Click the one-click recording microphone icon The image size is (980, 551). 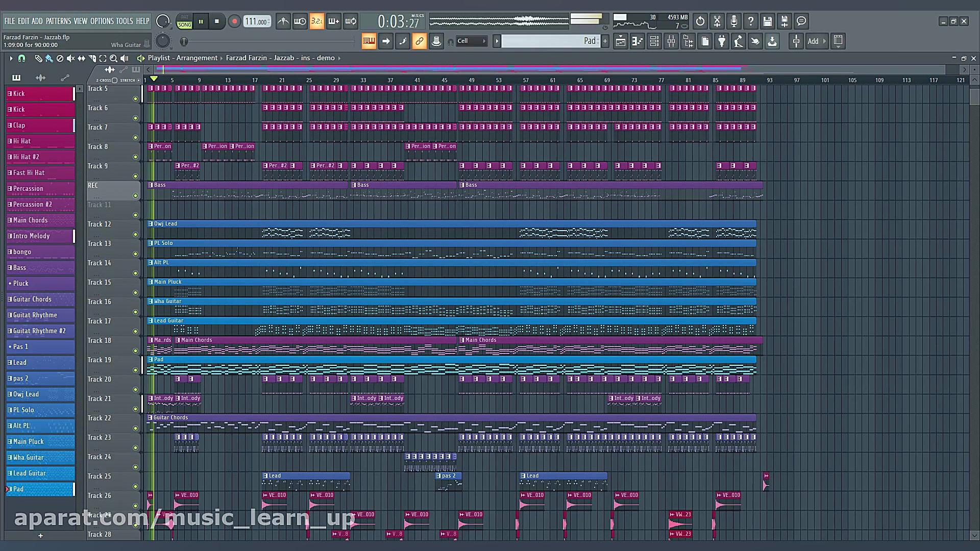pyautogui.click(x=734, y=21)
